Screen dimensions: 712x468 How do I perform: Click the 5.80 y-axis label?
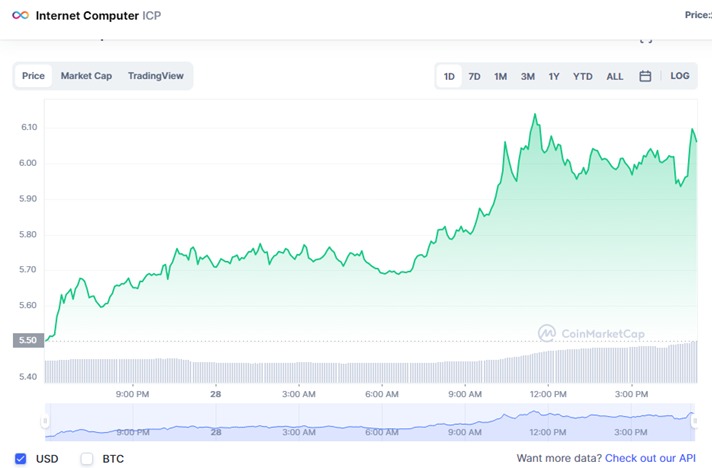pos(28,235)
